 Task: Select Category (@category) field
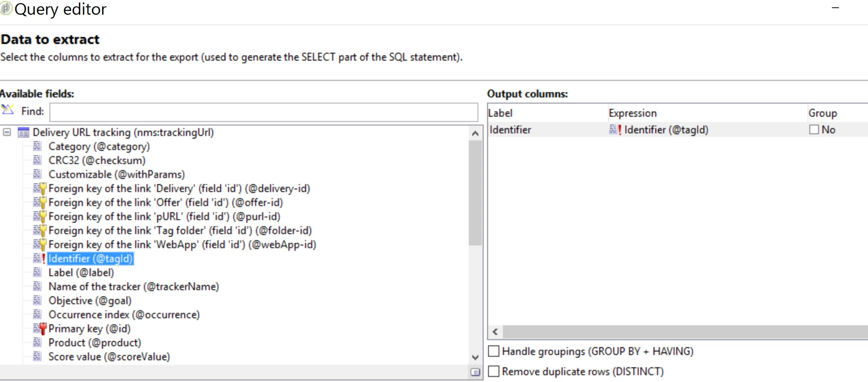pos(99,147)
